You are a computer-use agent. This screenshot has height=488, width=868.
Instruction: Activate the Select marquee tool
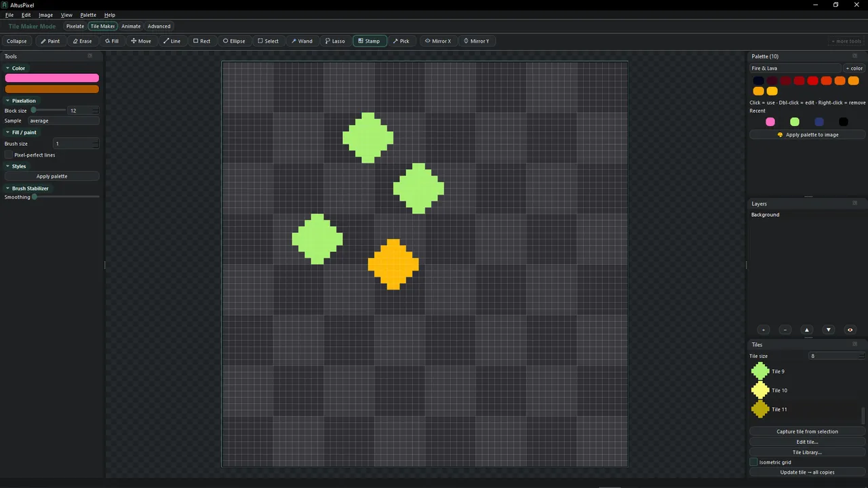[x=268, y=41]
